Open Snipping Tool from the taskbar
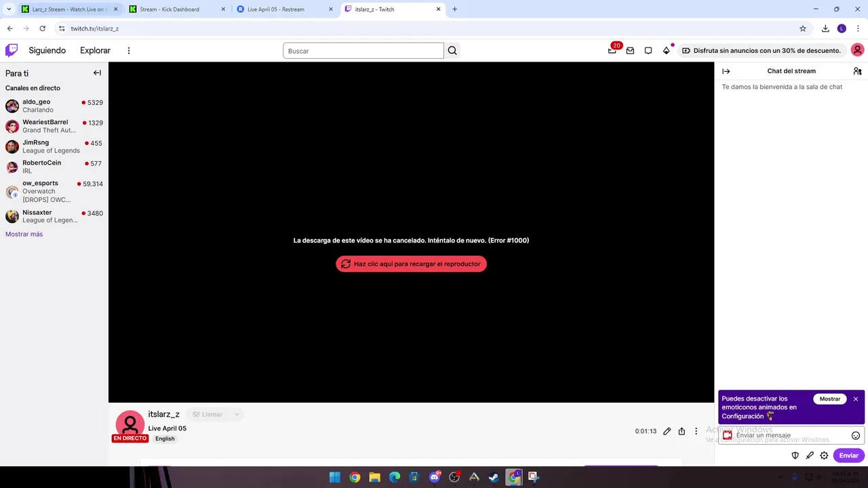 (534, 477)
